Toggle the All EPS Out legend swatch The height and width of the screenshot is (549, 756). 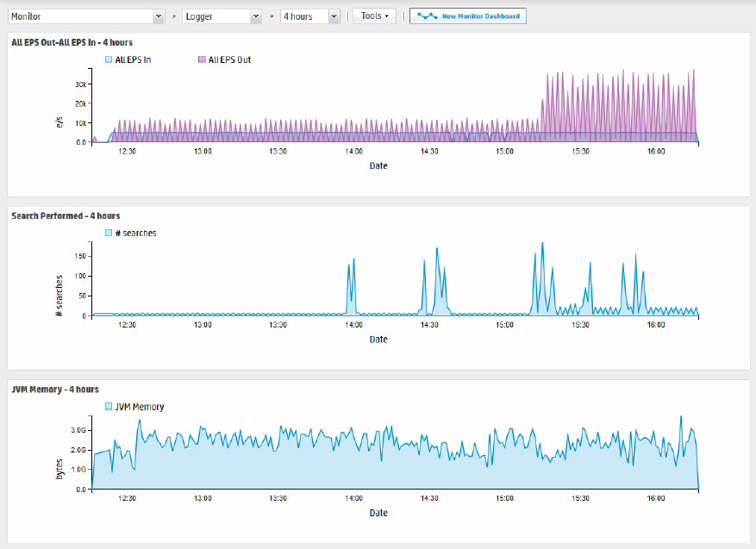(202, 59)
